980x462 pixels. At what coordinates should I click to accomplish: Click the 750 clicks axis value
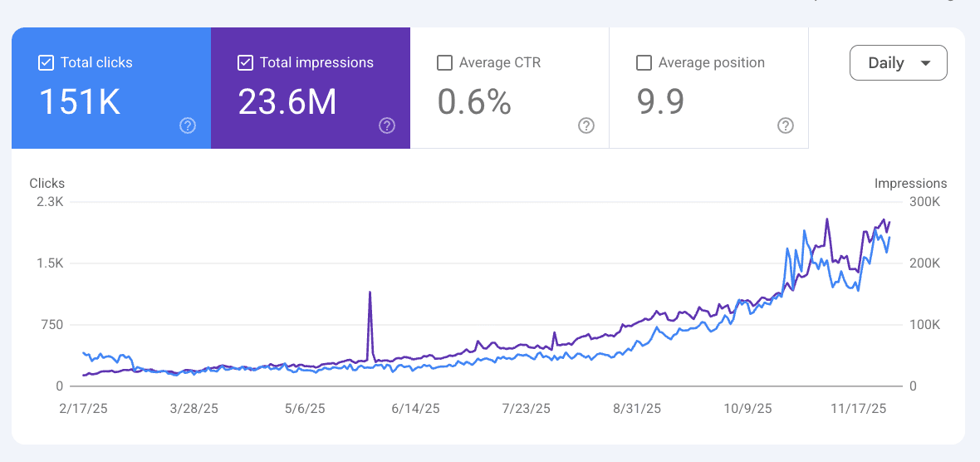[x=52, y=324]
